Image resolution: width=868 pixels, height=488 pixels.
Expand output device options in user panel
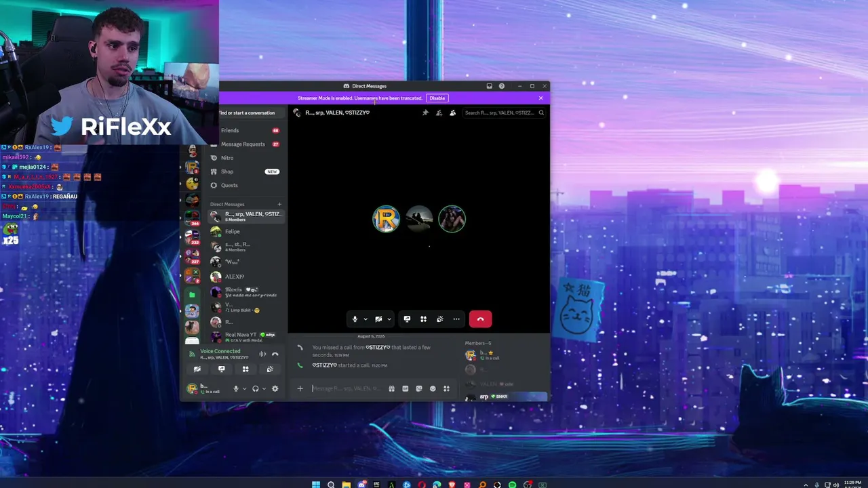pos(264,389)
